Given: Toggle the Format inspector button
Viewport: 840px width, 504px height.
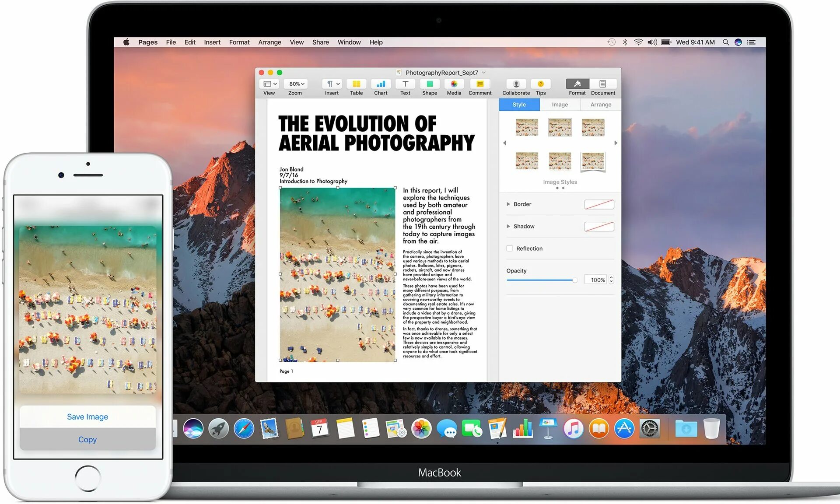Looking at the screenshot, I should tap(577, 84).
